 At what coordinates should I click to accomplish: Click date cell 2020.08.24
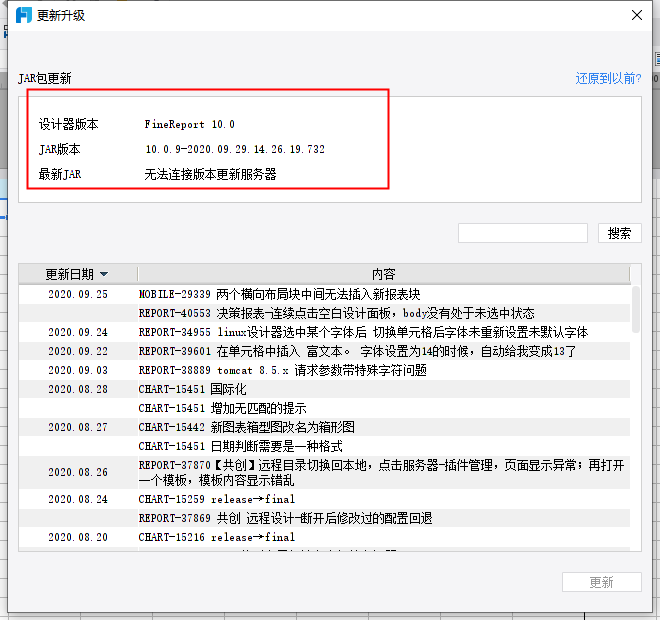[78, 499]
